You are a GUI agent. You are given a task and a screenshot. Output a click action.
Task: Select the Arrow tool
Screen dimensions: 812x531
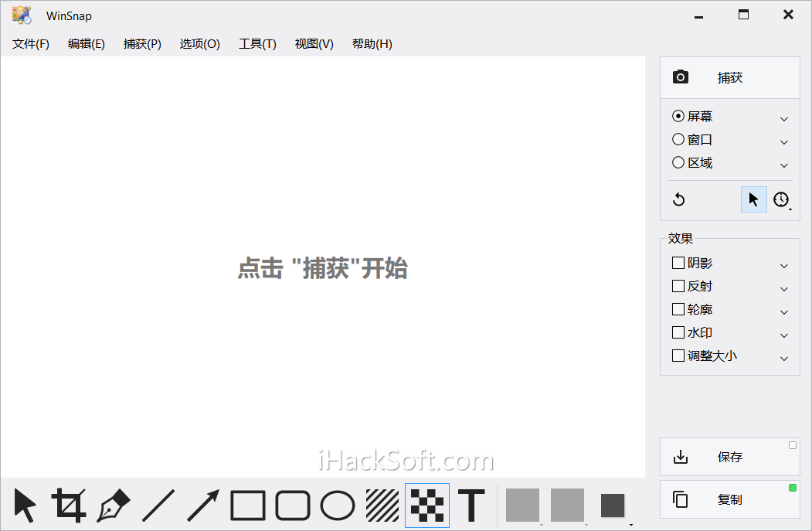tap(203, 505)
